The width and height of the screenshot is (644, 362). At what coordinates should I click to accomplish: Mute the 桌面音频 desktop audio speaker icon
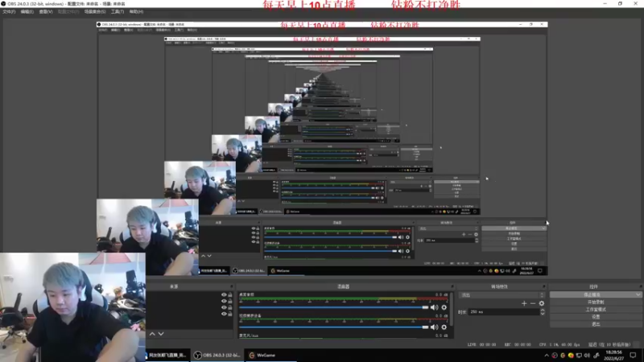pos(434,307)
